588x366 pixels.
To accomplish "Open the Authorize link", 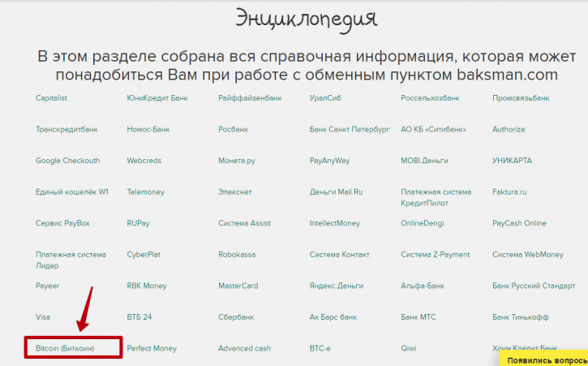I will pyautogui.click(x=509, y=130).
